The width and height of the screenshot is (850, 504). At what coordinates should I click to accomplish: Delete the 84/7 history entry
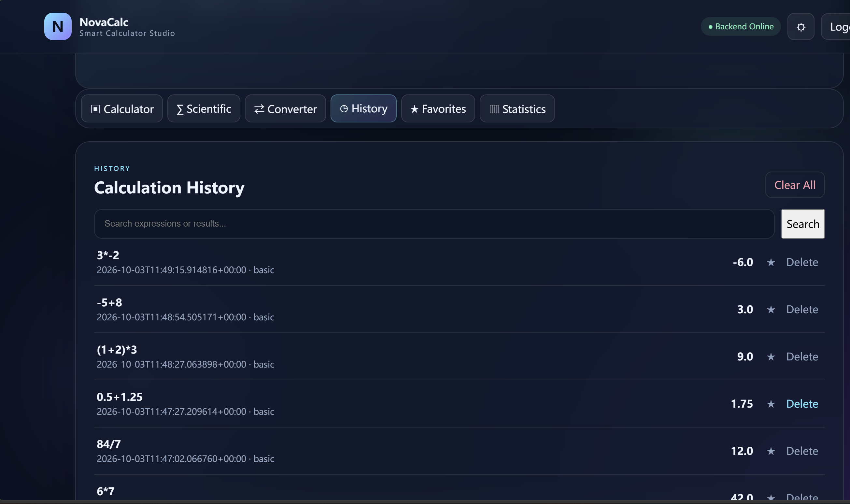click(802, 451)
